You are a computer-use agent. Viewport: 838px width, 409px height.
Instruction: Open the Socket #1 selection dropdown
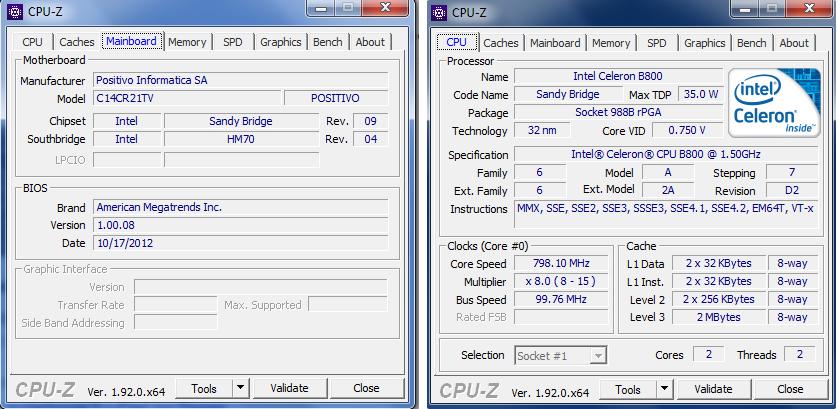click(x=561, y=356)
